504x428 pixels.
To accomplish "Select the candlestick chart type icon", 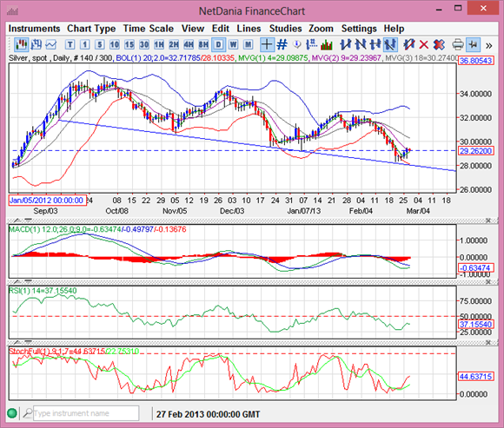I will point(21,44).
